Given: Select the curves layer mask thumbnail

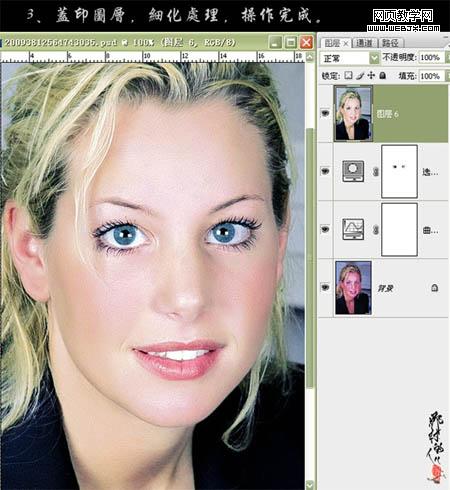Looking at the screenshot, I should tap(399, 229).
